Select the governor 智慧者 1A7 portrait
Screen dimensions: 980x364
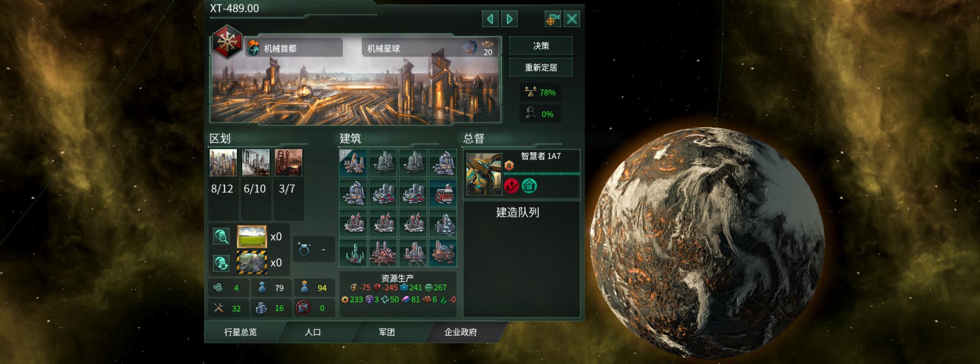pyautogui.click(x=484, y=174)
